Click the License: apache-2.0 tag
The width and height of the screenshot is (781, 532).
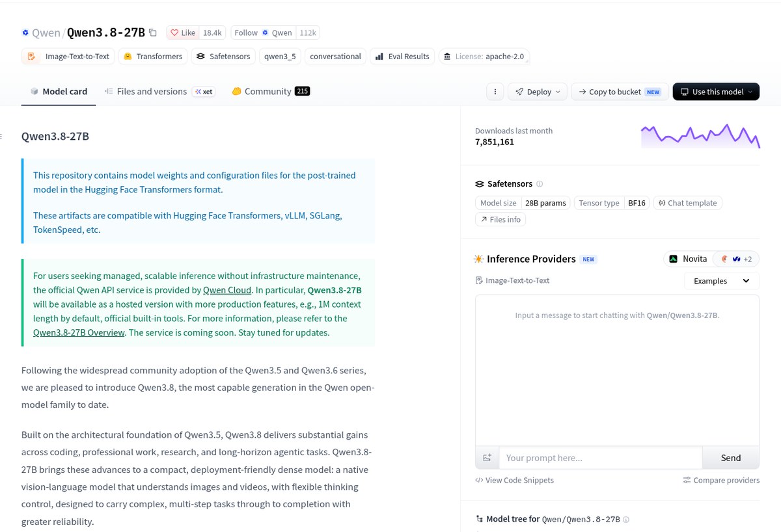pyautogui.click(x=484, y=57)
